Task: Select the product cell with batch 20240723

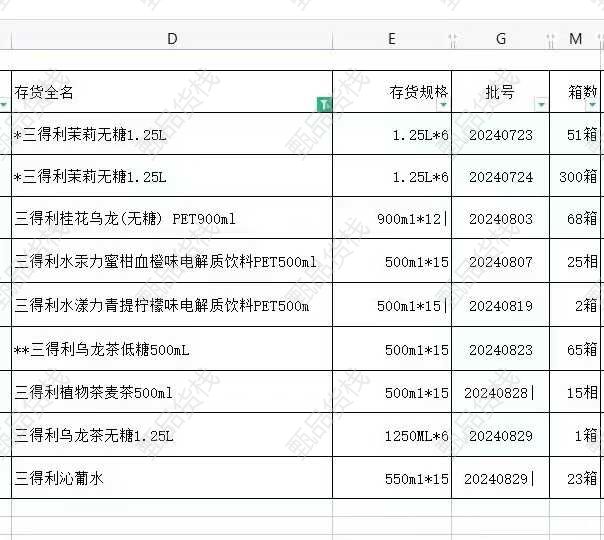Action: pos(172,134)
